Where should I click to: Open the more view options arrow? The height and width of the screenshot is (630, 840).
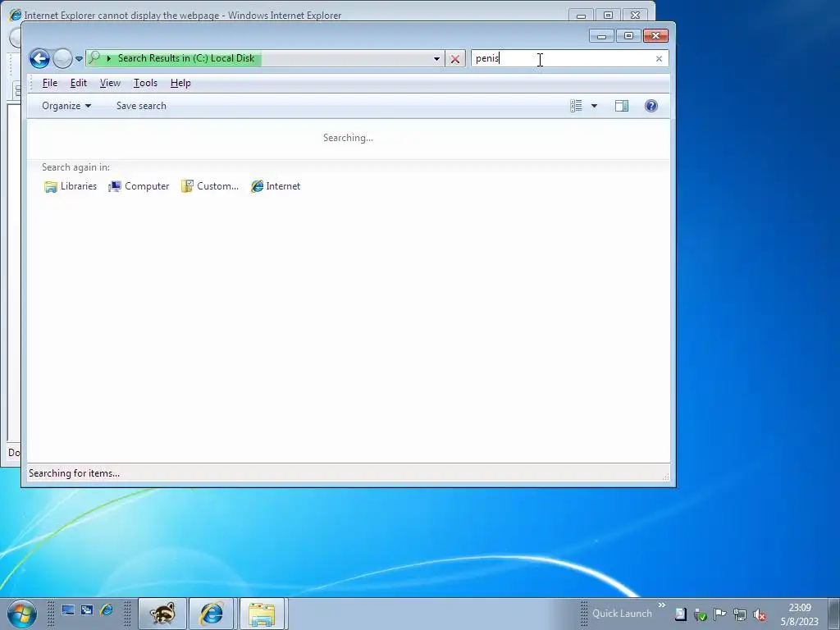tap(594, 106)
